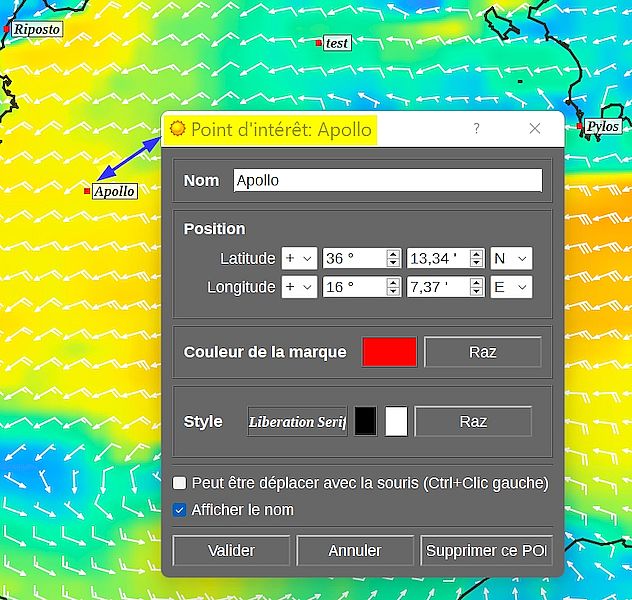Open the longitude E hemisphere dropdown
Viewport: 632px width, 600px height.
pyautogui.click(x=510, y=288)
